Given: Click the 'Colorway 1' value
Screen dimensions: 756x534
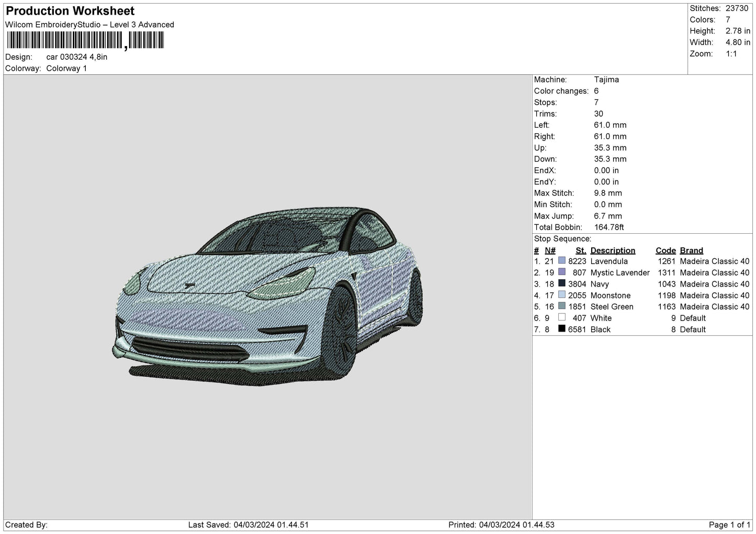Looking at the screenshot, I should coord(66,69).
